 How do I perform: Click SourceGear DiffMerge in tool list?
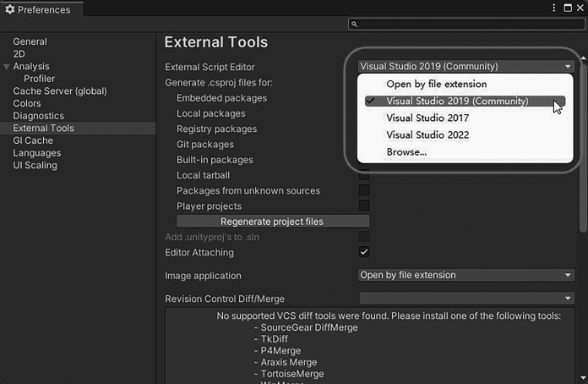click(309, 327)
